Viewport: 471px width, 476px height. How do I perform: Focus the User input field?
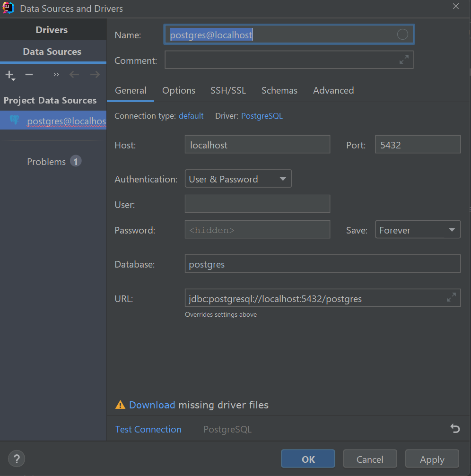click(257, 204)
